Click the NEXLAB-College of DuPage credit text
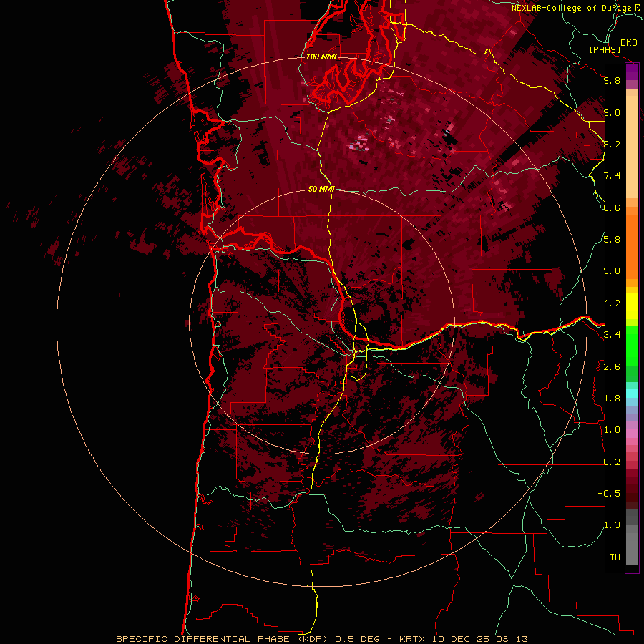This screenshot has height=644, width=644. [575, 8]
